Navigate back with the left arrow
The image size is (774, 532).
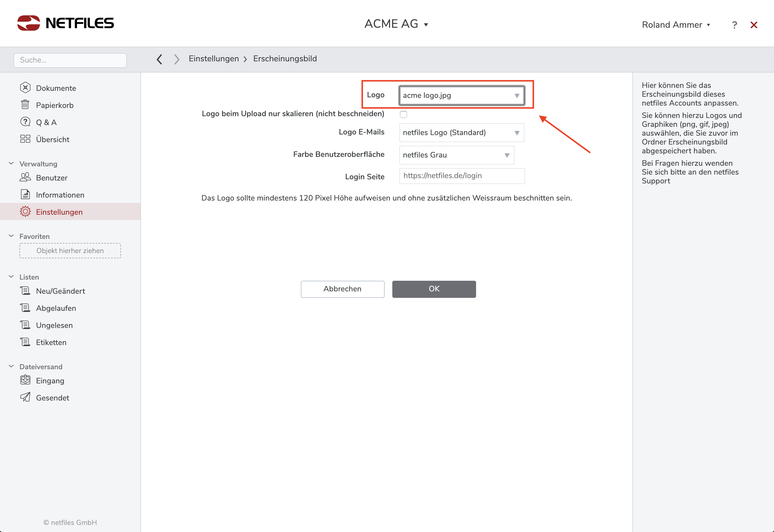160,59
